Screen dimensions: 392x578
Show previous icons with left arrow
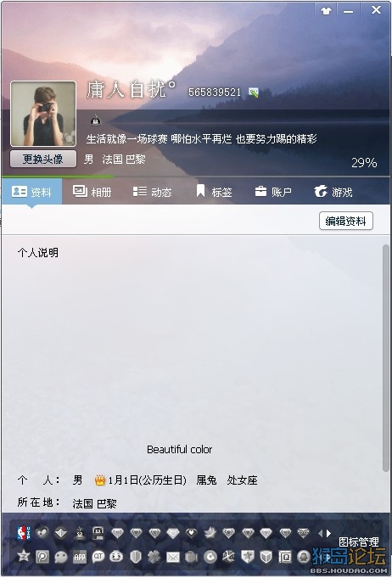320,533
